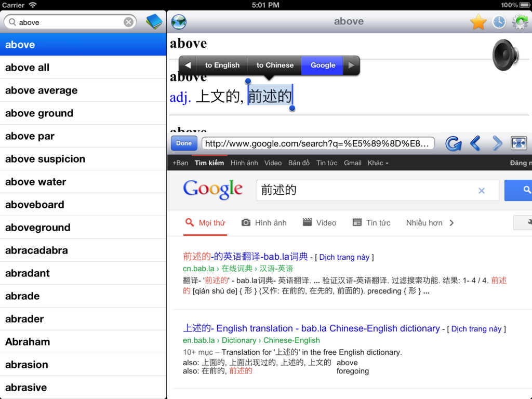Screen dimensions: 532x399
Task: Click the Google logo
Action: click(212, 189)
